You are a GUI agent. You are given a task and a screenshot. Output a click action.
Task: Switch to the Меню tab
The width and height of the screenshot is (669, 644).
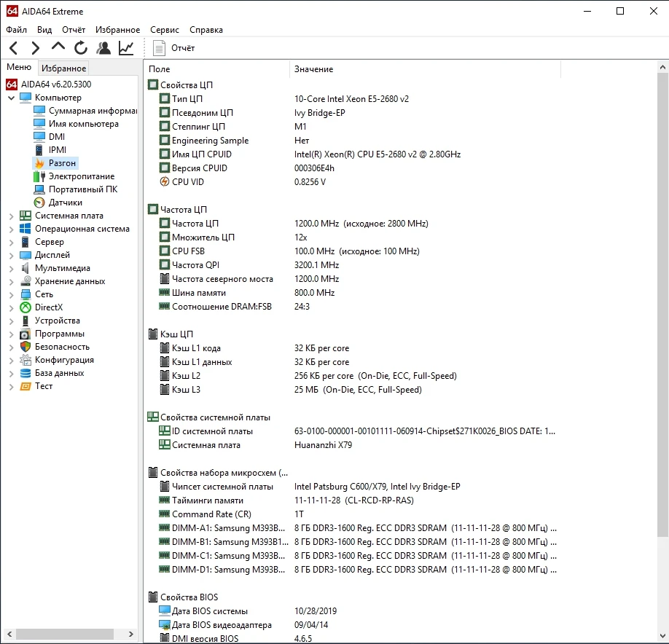tap(19, 67)
